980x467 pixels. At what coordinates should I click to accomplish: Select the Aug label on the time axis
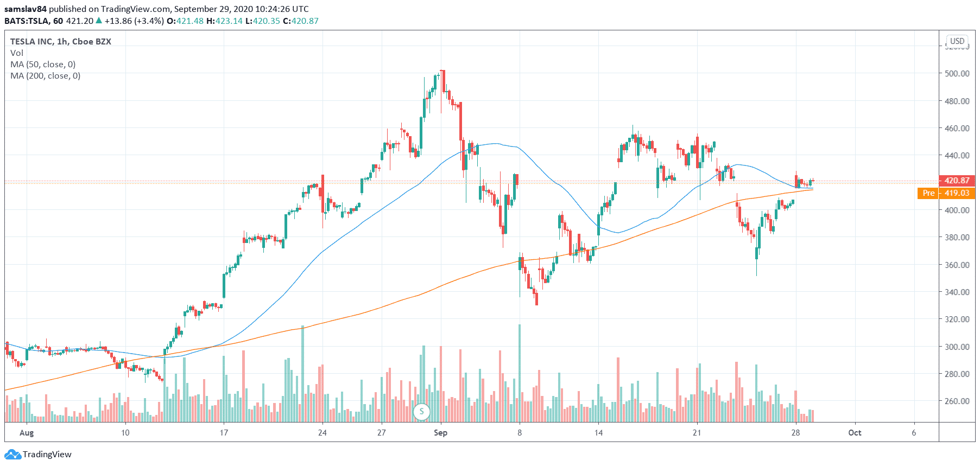tap(27, 432)
